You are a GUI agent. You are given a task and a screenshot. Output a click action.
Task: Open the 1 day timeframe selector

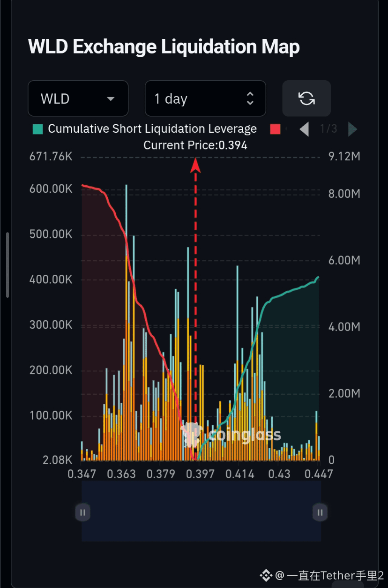pyautogui.click(x=205, y=98)
